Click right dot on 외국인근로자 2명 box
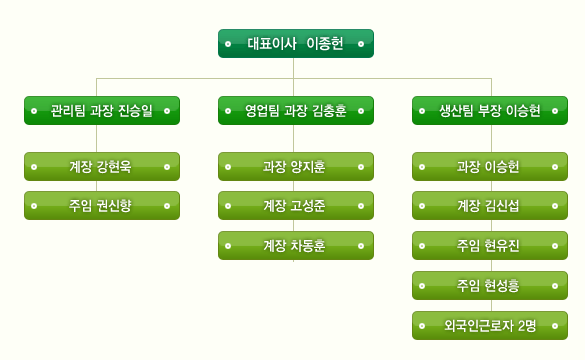Screen dimensions: 585x360 tap(555, 326)
